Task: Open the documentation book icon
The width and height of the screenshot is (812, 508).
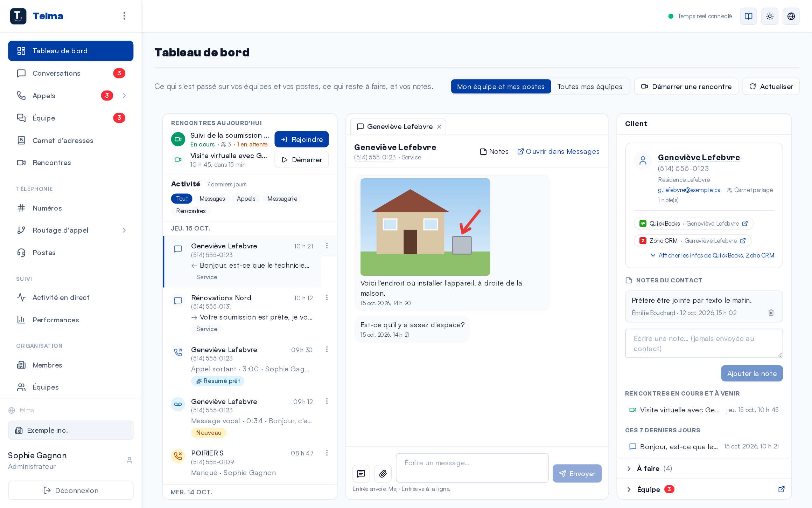Action: (x=748, y=16)
